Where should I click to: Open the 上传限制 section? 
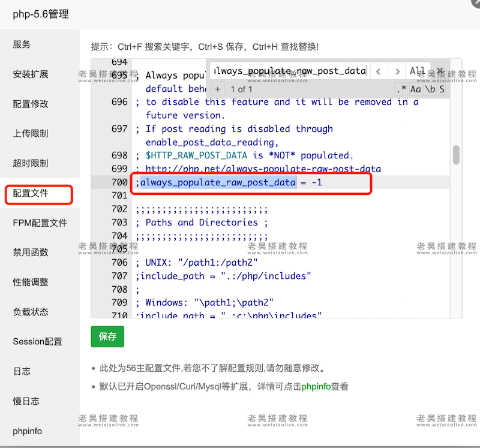(x=31, y=133)
